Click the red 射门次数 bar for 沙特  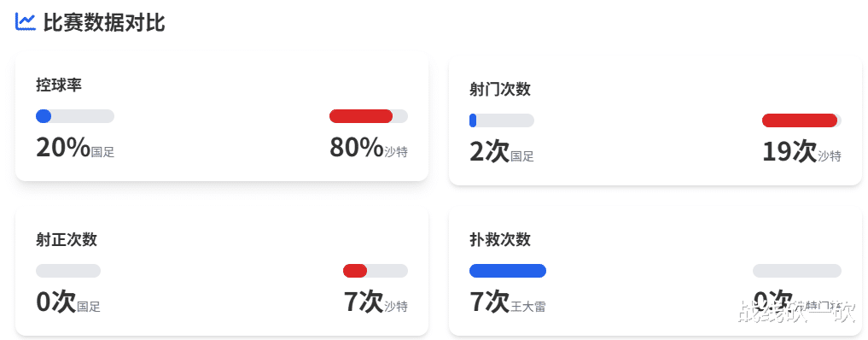coord(800,120)
